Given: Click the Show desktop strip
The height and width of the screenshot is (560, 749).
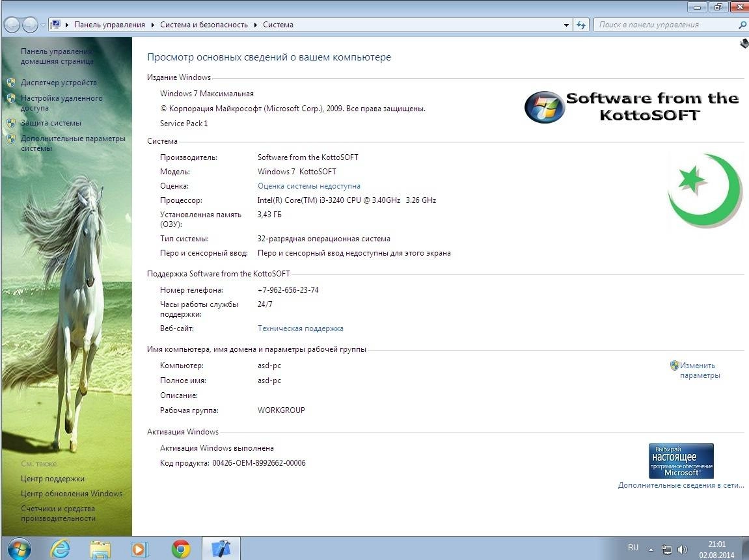Looking at the screenshot, I should pyautogui.click(x=744, y=548).
